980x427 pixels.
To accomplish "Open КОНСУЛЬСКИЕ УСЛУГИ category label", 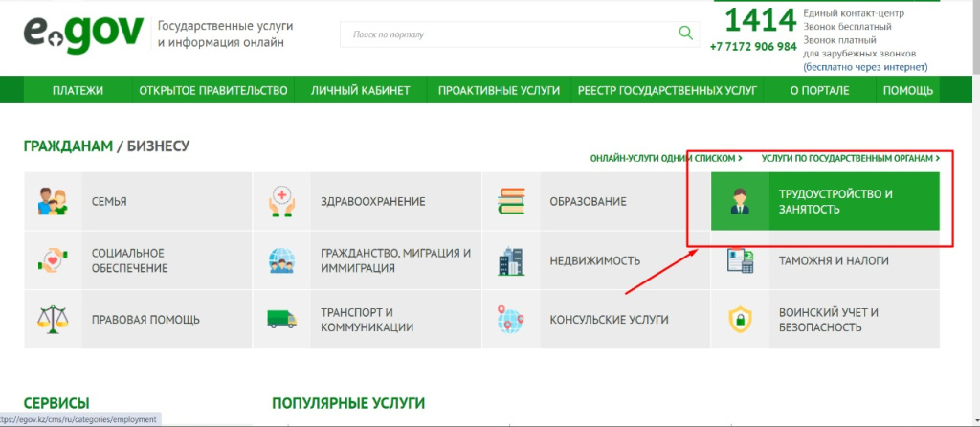I will pos(609,320).
